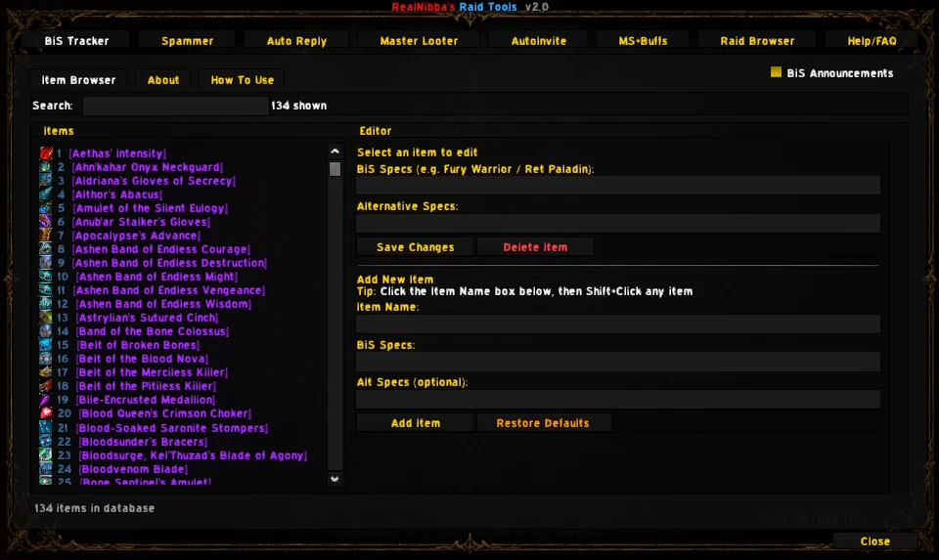
Task: Click the Bile-Encrusted Medallion icon
Action: pyautogui.click(x=46, y=400)
